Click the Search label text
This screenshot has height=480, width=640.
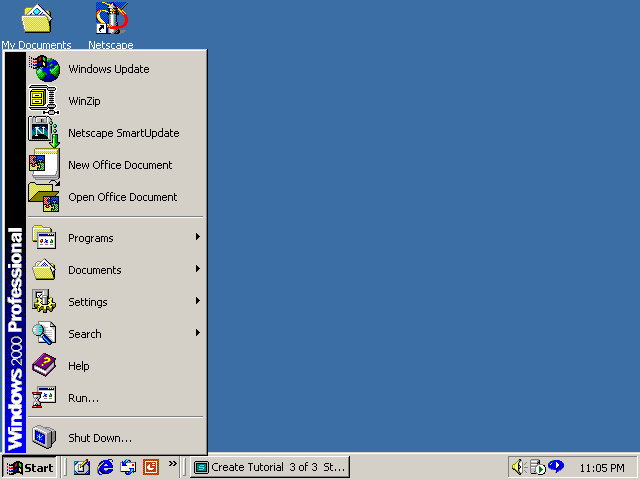click(x=84, y=334)
